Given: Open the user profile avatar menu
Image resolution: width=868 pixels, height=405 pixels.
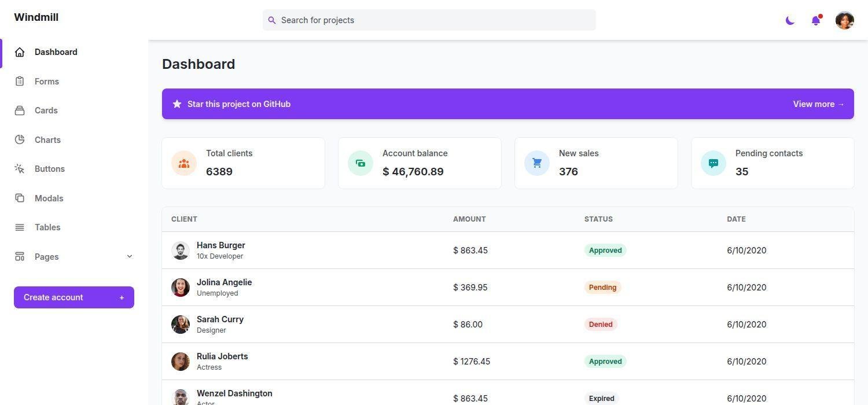Looking at the screenshot, I should (x=845, y=20).
